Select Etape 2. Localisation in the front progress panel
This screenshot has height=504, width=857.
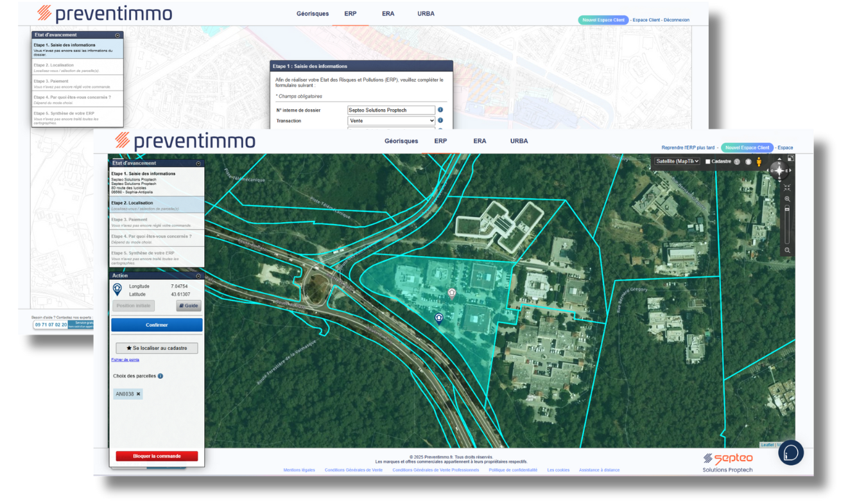pyautogui.click(x=157, y=205)
